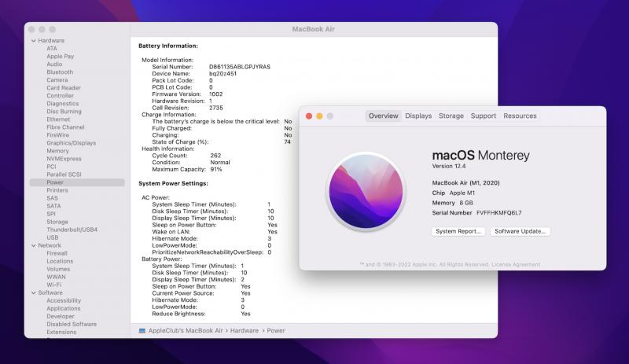Select Memory in the Hardware list
This screenshot has height=364, width=629.
coord(57,151)
